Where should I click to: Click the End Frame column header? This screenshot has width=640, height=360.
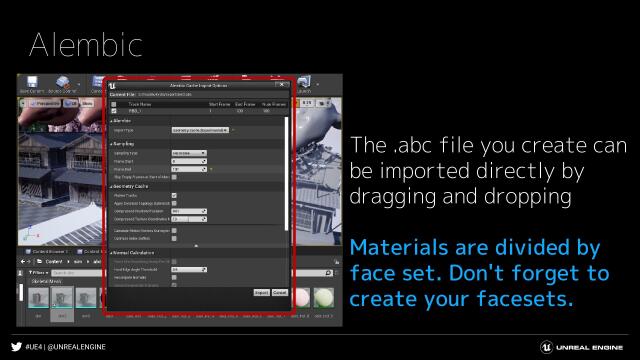point(245,104)
